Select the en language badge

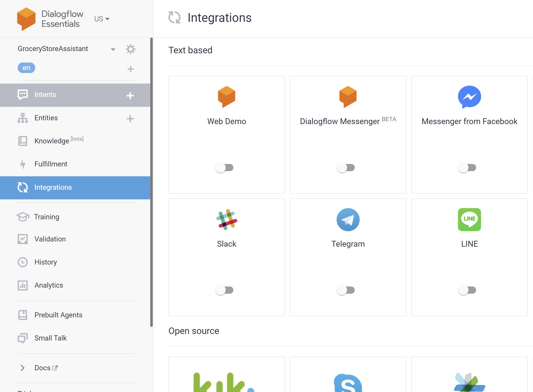point(26,68)
